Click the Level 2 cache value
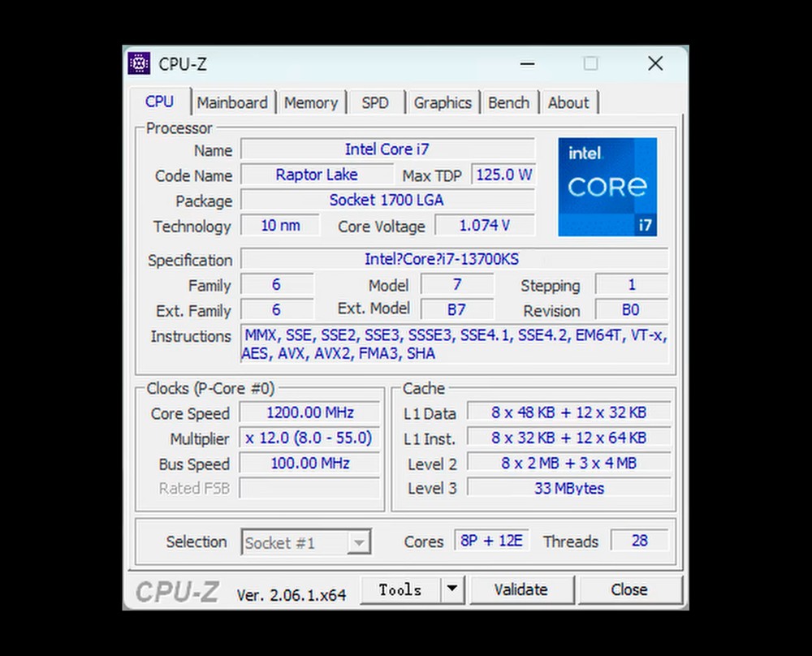The width and height of the screenshot is (812, 656). point(568,463)
